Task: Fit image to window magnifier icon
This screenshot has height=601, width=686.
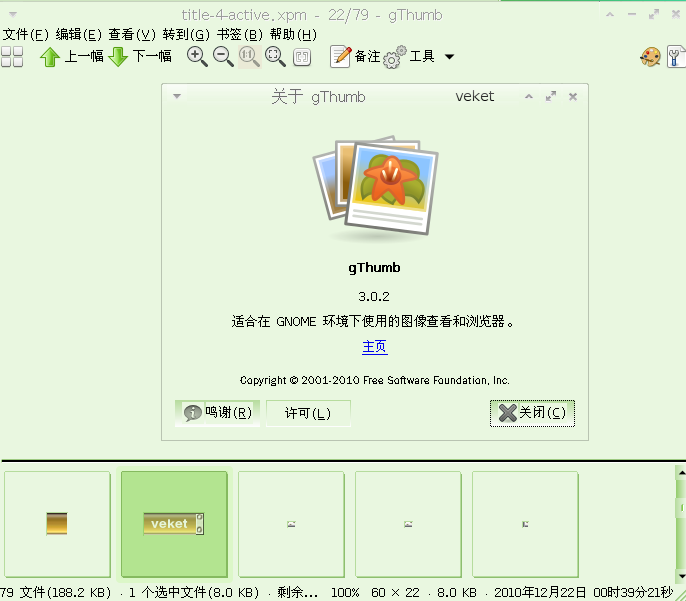Action: [276, 56]
